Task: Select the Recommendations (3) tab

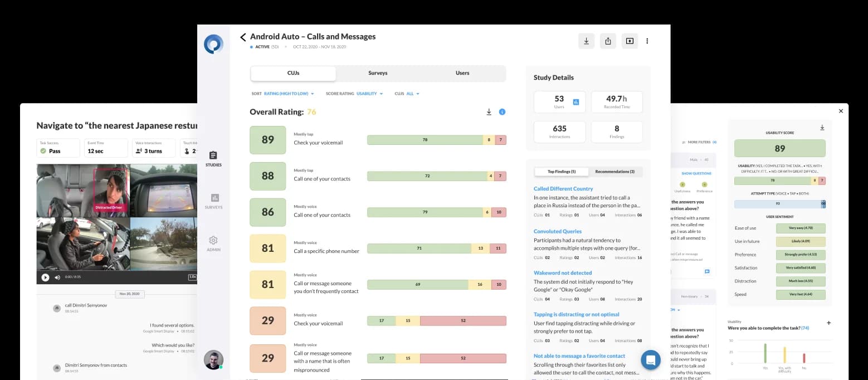Action: tap(615, 172)
